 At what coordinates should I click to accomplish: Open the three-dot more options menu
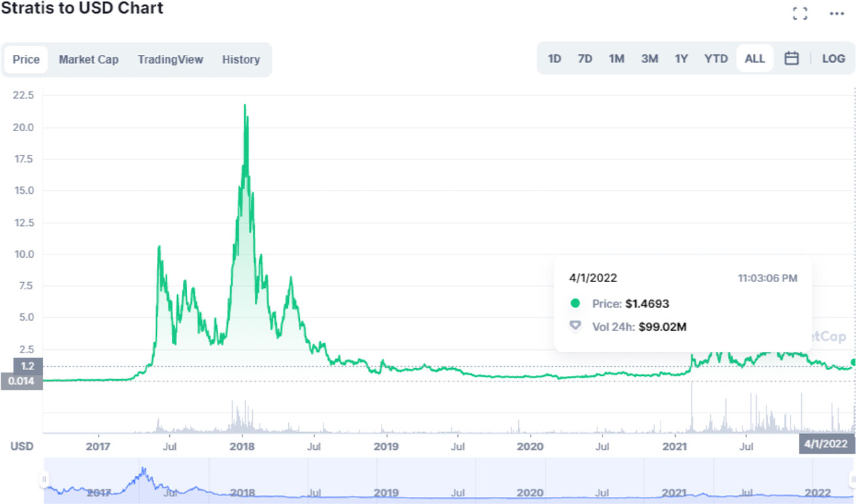836,14
